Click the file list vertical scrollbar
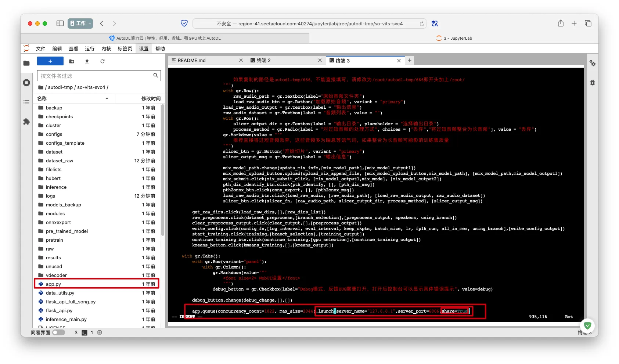The image size is (619, 364). (x=162, y=170)
